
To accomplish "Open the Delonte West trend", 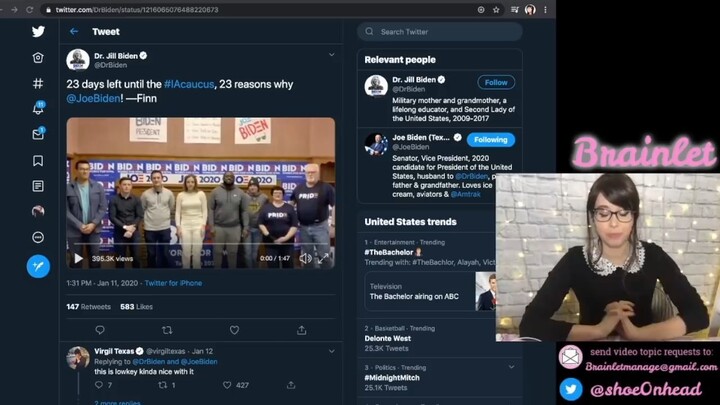I will tap(388, 338).
